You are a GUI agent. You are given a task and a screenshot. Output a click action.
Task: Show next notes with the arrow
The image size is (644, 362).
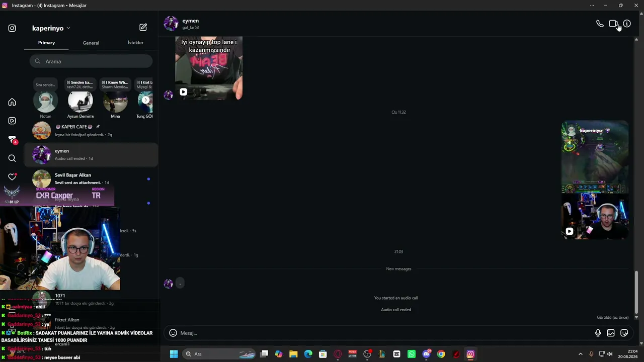click(x=146, y=100)
